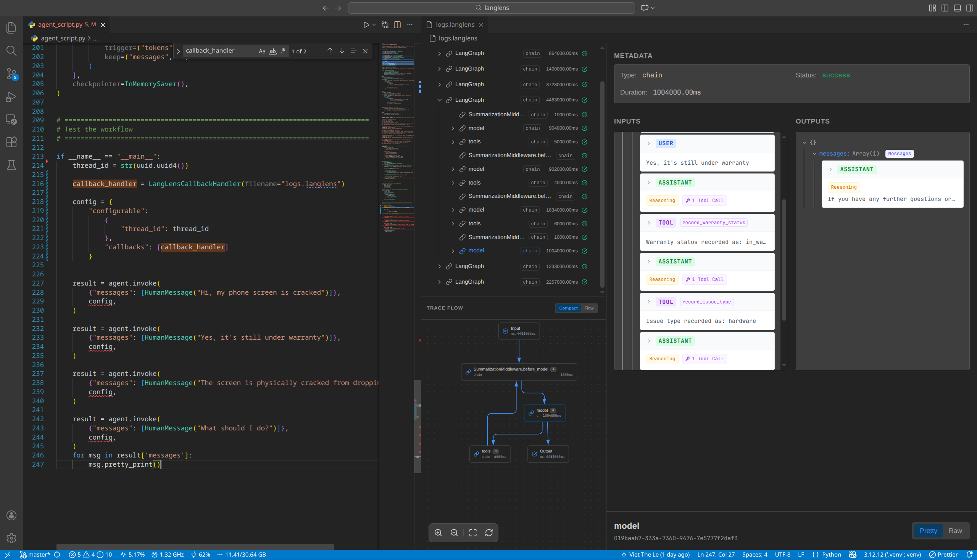
Task: Open the Extensions view
Action: [x=11, y=142]
